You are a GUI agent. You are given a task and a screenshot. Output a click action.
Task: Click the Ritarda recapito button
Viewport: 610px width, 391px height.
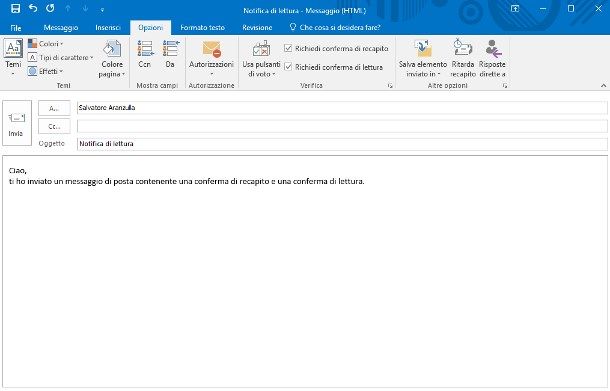tap(463, 58)
